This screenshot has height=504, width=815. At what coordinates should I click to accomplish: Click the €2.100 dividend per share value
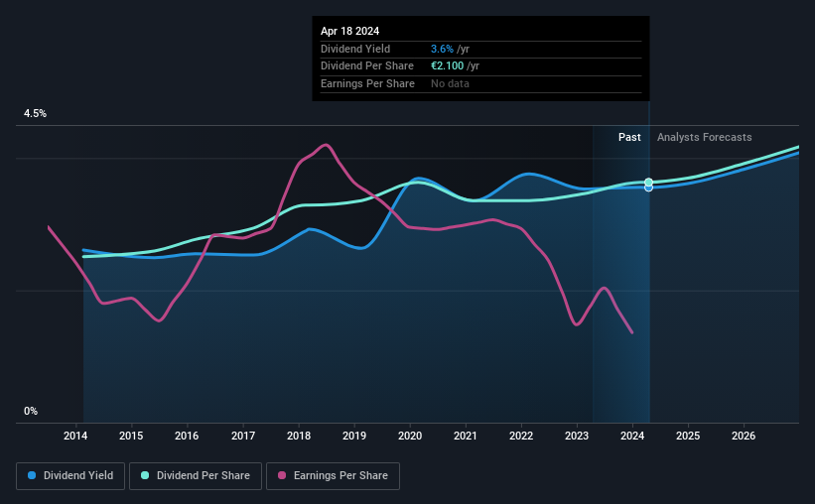(448, 66)
